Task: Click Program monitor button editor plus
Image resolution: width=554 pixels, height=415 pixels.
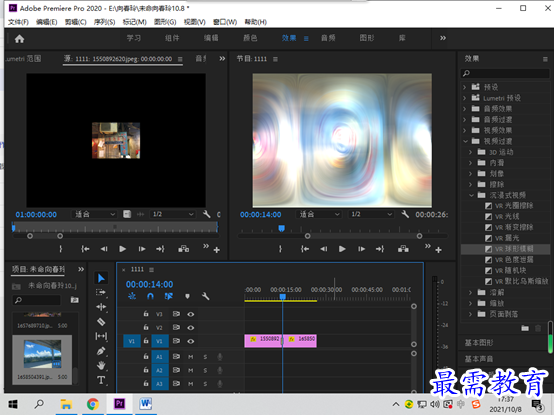Action: coord(438,250)
